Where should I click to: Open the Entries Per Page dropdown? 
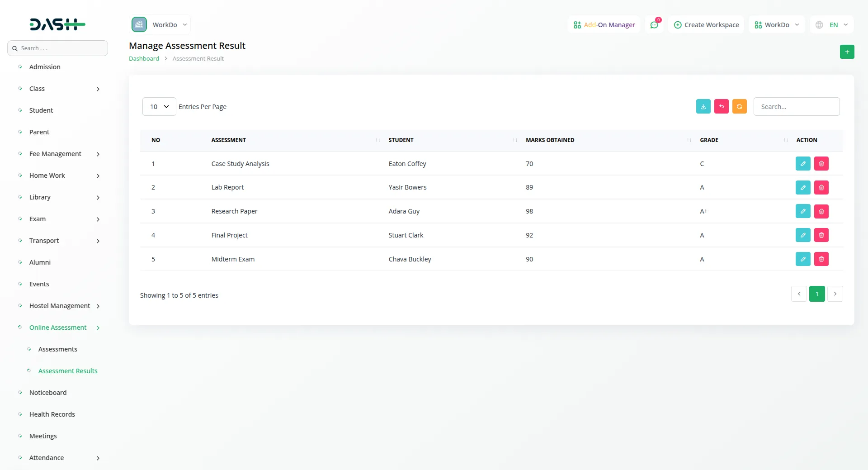(x=158, y=106)
